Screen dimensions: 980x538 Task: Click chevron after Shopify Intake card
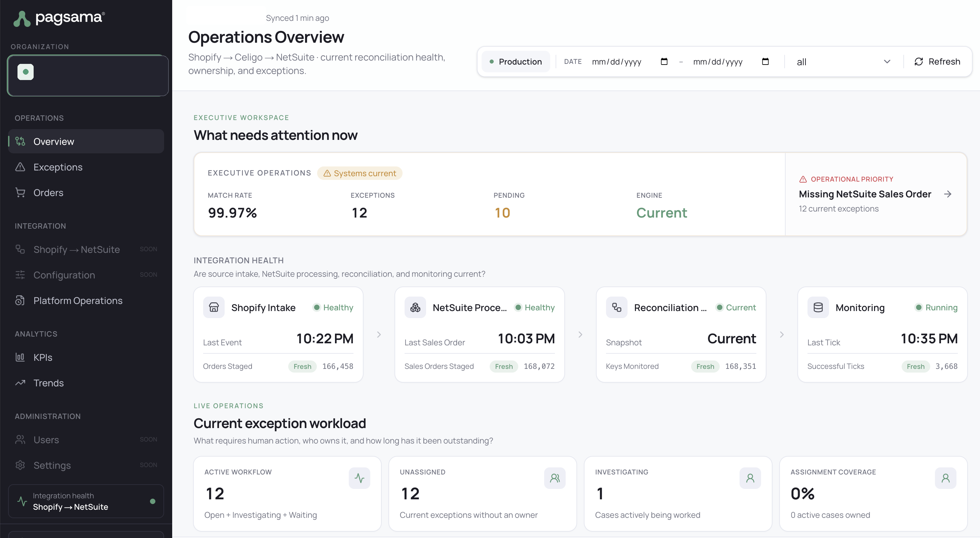[x=379, y=335]
